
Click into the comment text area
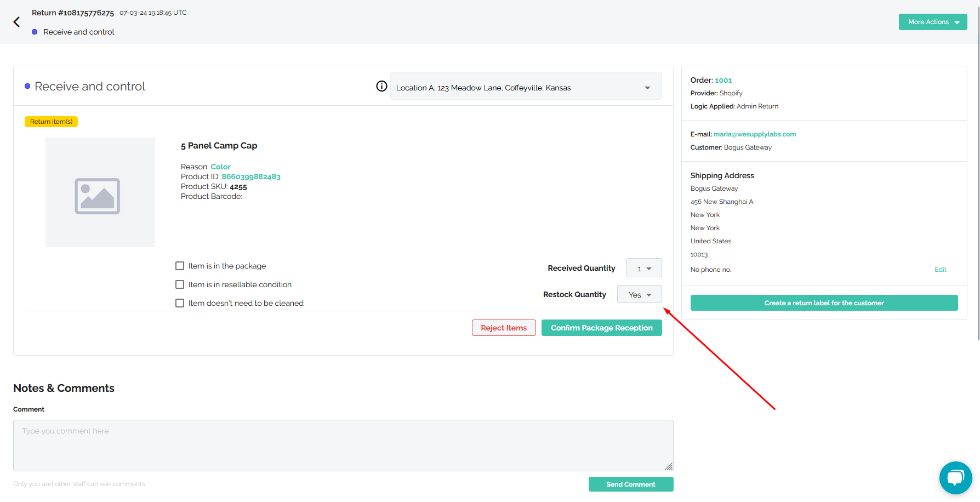343,446
